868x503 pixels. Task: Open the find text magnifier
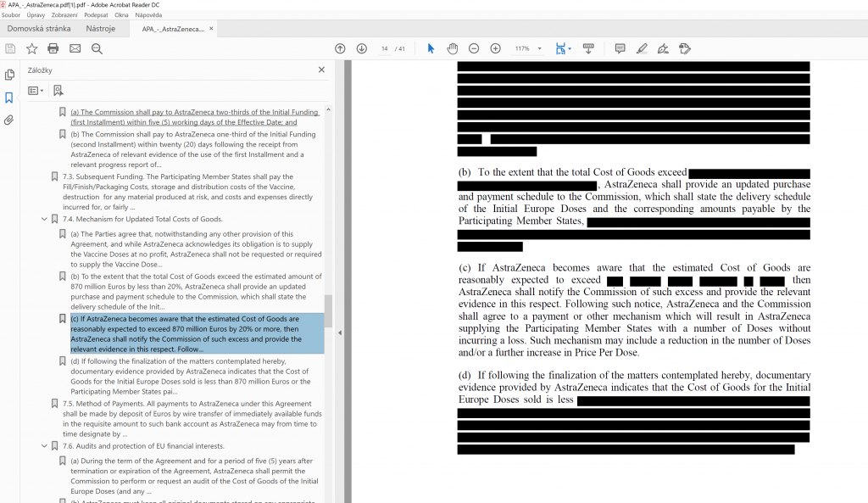(x=97, y=48)
